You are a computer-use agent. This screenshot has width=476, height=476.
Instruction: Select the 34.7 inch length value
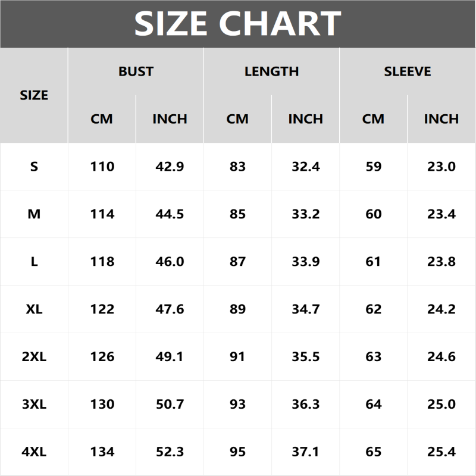(305, 309)
